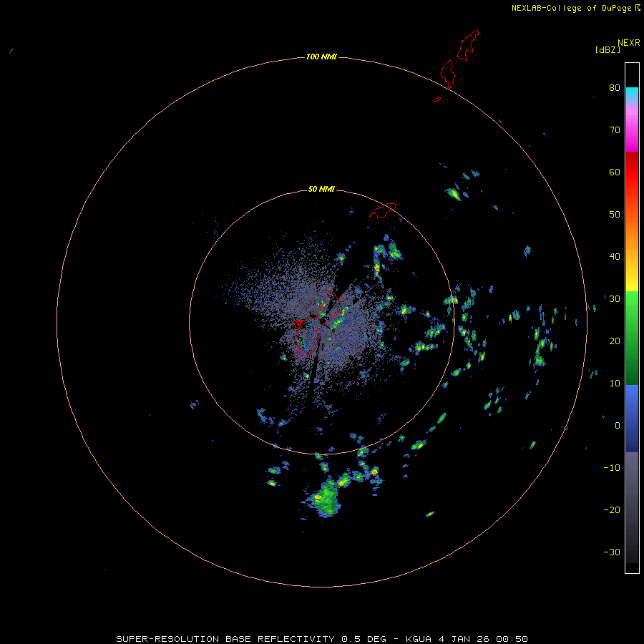Click the 20 value on the dBZ scale
Screen dimensions: 644x644
pos(615,341)
